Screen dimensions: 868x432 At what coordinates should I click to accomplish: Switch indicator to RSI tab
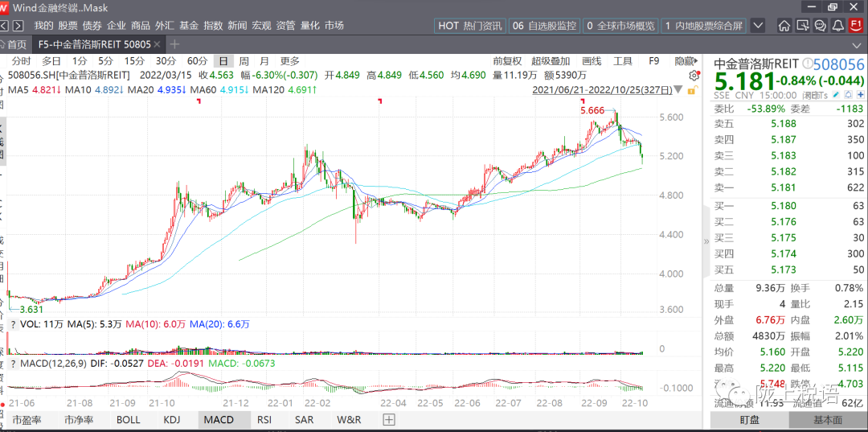(x=264, y=420)
